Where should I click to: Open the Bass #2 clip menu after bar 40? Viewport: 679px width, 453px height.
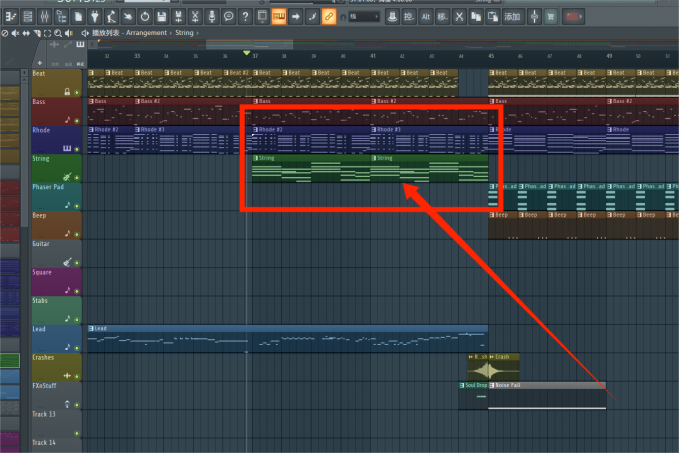point(373,101)
